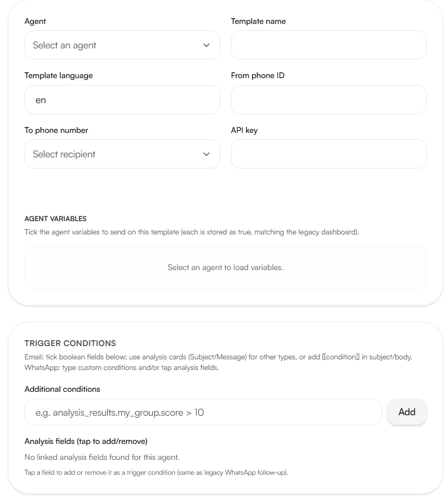
Task: Click the chevron arrow in To phone number field
Action: point(206,154)
